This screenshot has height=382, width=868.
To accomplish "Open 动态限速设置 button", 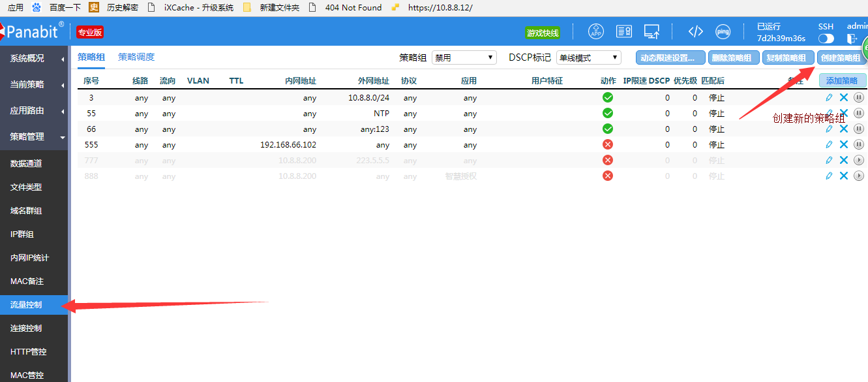I will click(x=670, y=57).
